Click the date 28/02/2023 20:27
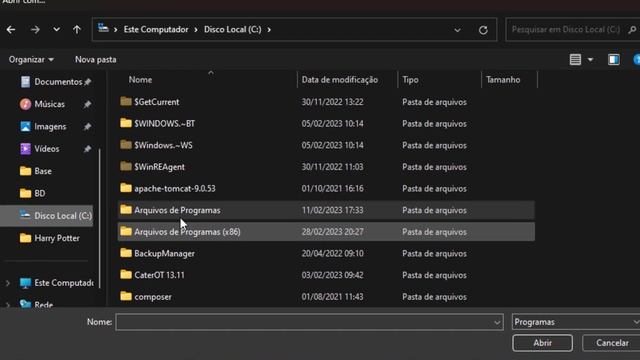The width and height of the screenshot is (640, 360). tap(332, 232)
